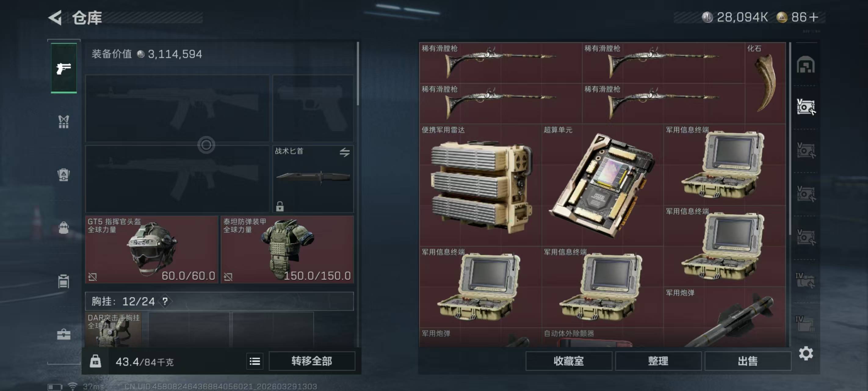Click the help question mark next to 胸挂
This screenshot has width=868, height=391.
(x=165, y=301)
